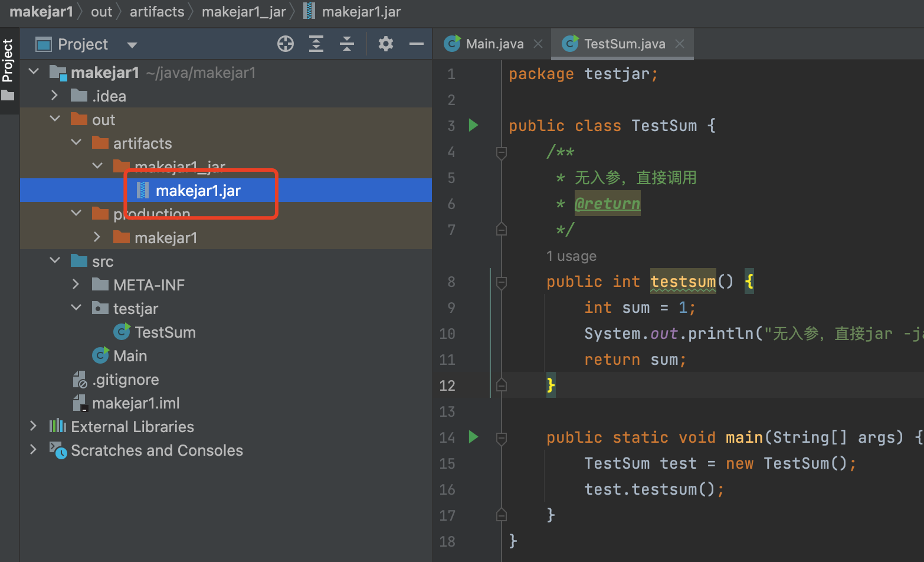Click the makejar1 module root icon
924x562 pixels.
(58, 73)
